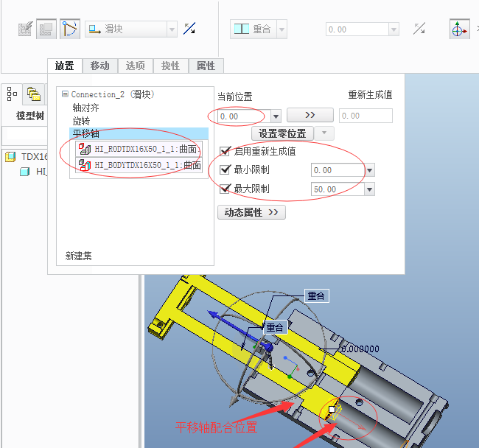This screenshot has width=479, height=448.
Task: Select the 旋转 constraint entry
Action: pos(81,122)
